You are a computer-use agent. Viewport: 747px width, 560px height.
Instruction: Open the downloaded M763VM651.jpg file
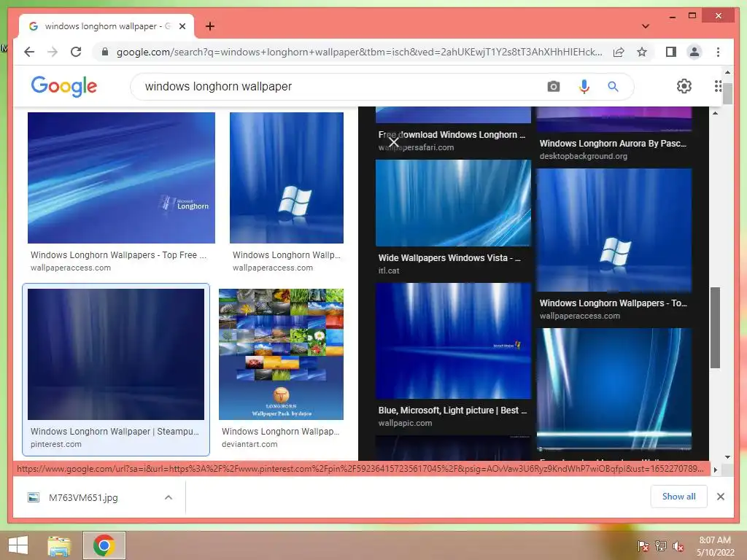pyautogui.click(x=83, y=497)
